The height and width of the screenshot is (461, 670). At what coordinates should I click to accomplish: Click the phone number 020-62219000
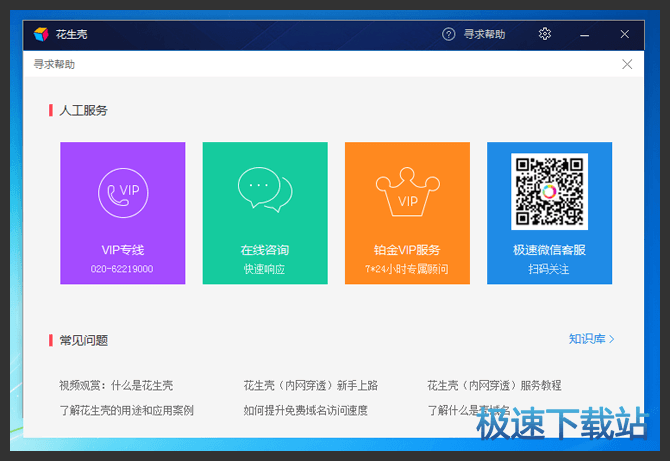coord(122,269)
